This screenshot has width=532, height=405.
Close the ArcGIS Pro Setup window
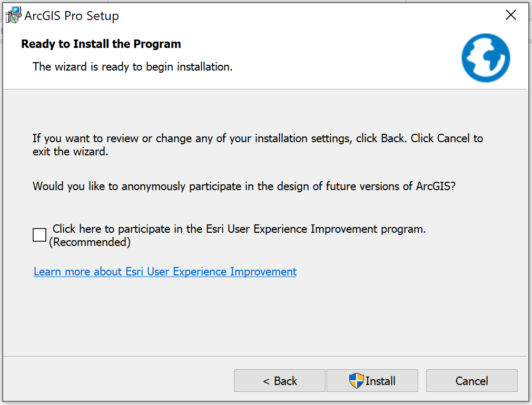click(510, 15)
